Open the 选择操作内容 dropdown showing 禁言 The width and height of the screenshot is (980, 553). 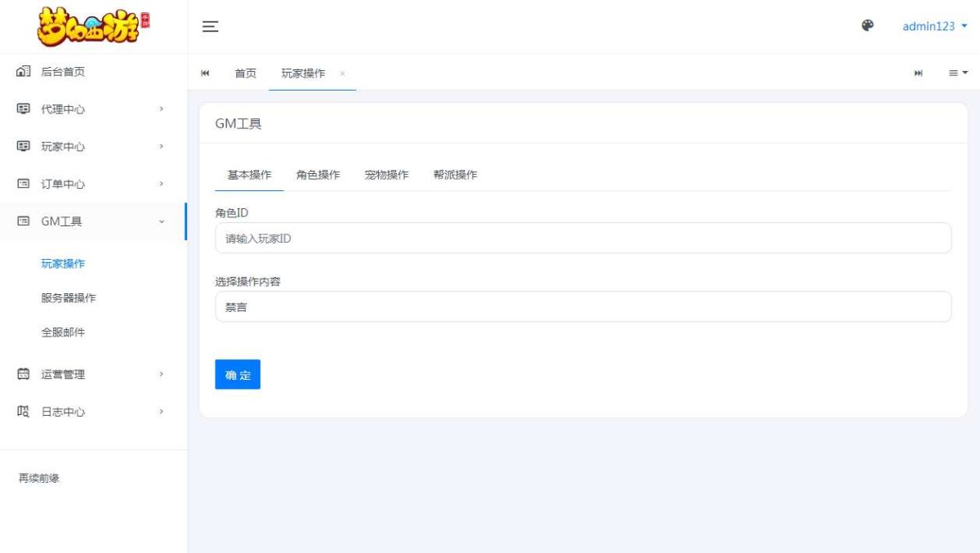click(x=583, y=306)
